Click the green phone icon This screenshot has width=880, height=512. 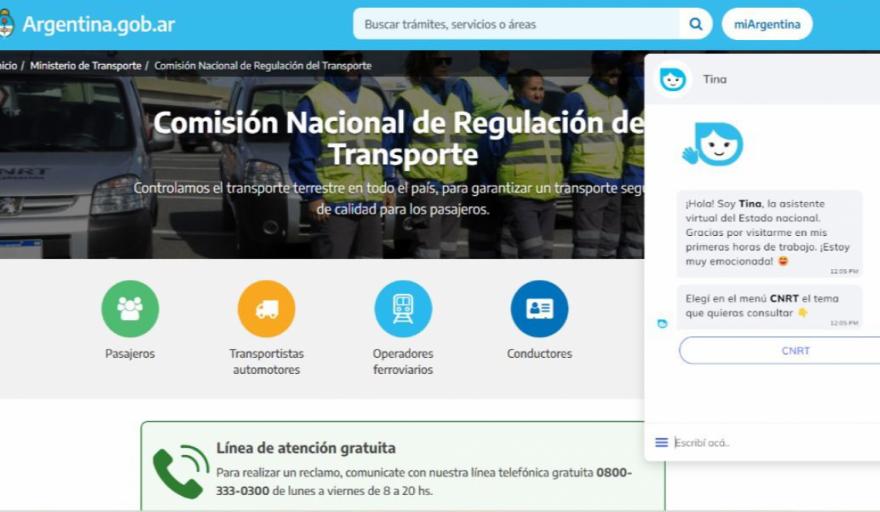pos(181,472)
